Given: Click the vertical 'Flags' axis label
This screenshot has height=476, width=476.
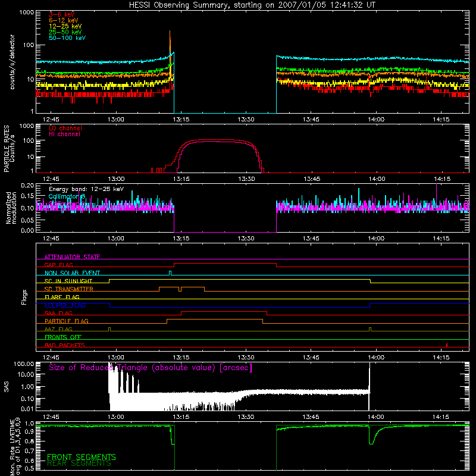Looking at the screenshot, I should tap(24, 297).
